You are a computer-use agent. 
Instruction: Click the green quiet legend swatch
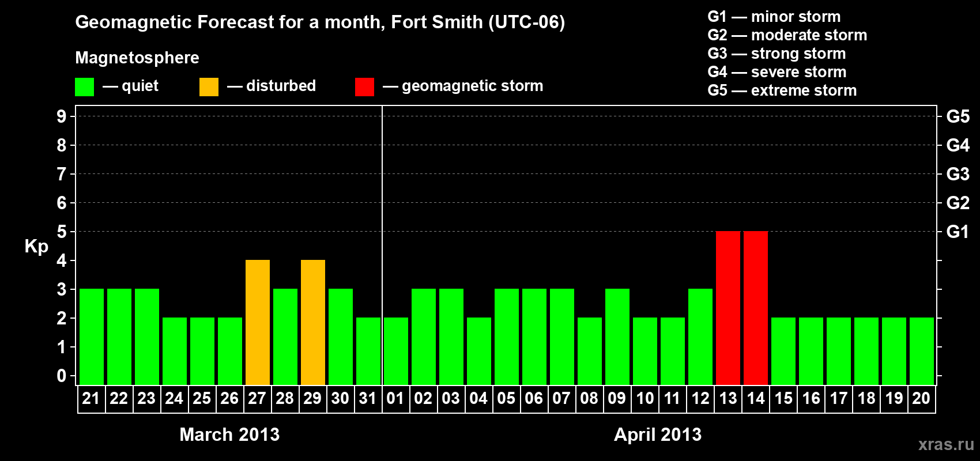pyautogui.click(x=84, y=87)
